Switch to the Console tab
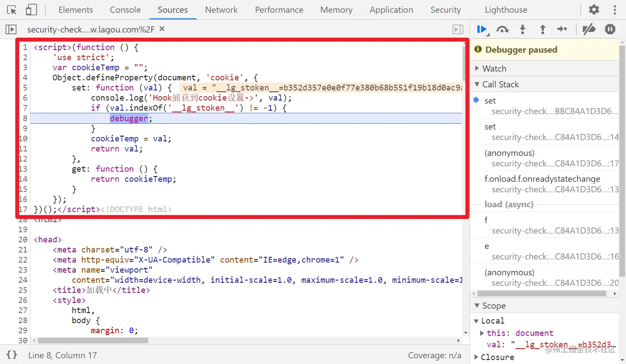The width and height of the screenshot is (626, 364). (125, 10)
